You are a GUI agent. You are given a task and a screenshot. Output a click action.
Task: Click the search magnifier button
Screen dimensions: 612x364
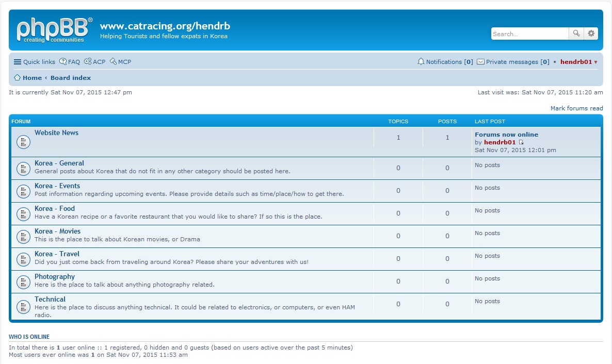[x=576, y=34]
